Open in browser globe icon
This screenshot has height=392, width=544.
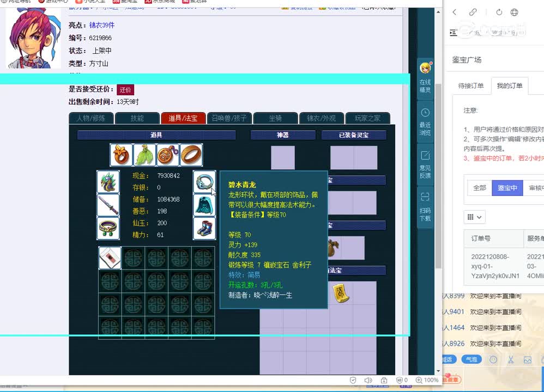[514, 12]
